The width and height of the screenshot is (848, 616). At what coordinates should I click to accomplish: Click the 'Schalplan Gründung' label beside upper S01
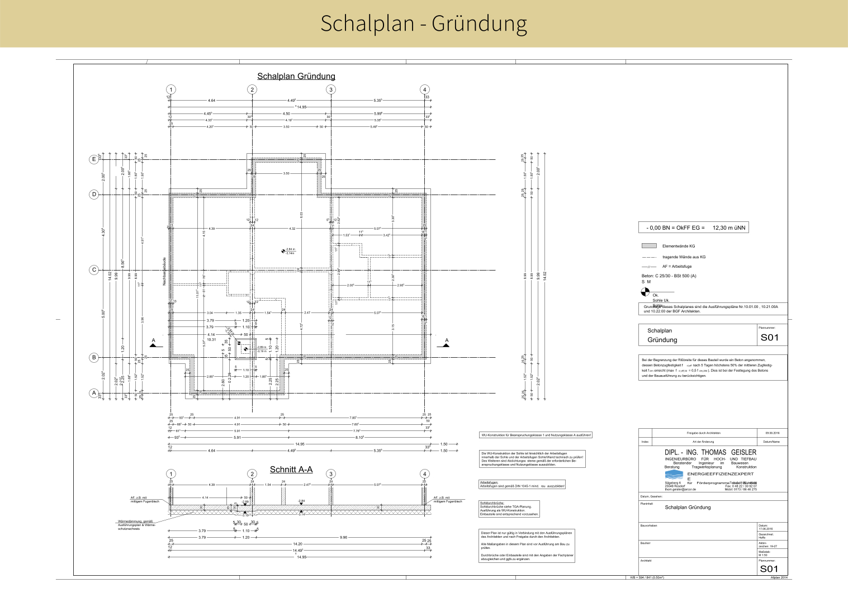tap(662, 335)
